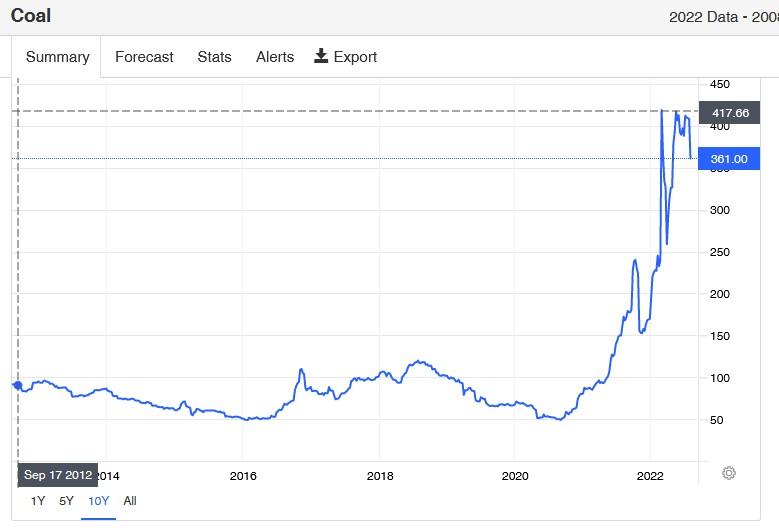Click the Export download icon

(x=321, y=56)
